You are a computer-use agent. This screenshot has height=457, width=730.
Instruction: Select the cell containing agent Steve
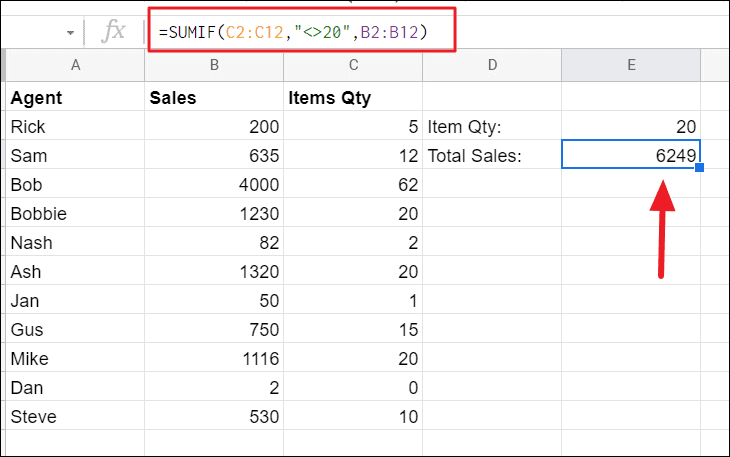(x=76, y=416)
